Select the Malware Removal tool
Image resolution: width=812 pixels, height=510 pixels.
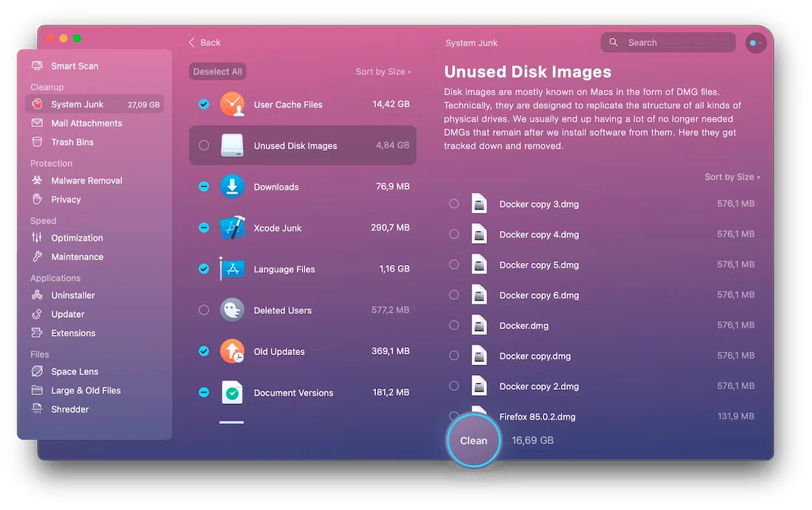tap(87, 180)
